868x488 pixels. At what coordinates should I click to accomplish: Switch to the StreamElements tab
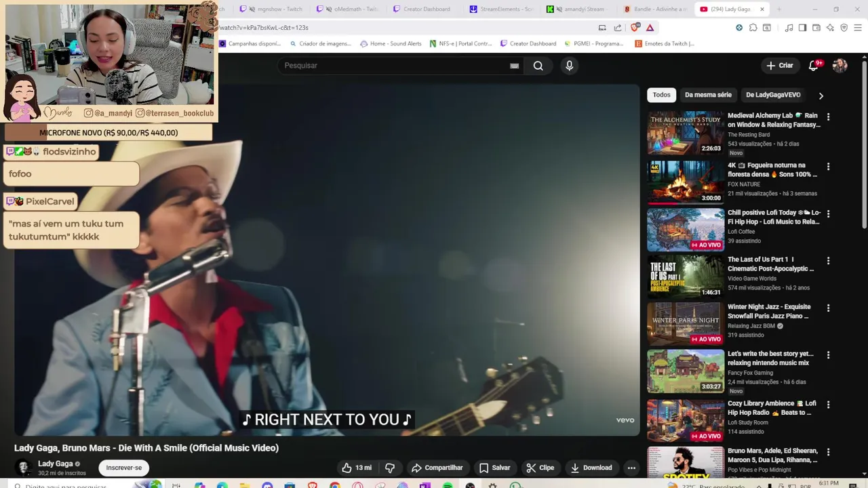coord(503,9)
